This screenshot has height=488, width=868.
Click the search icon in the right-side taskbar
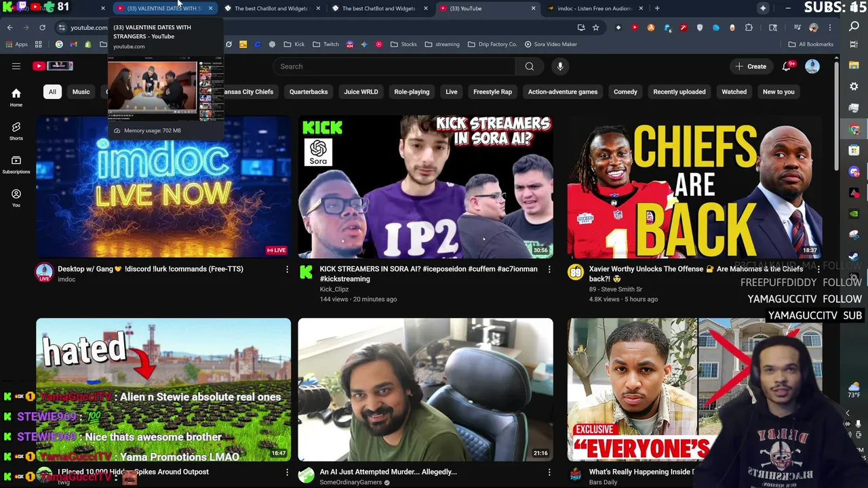(854, 26)
